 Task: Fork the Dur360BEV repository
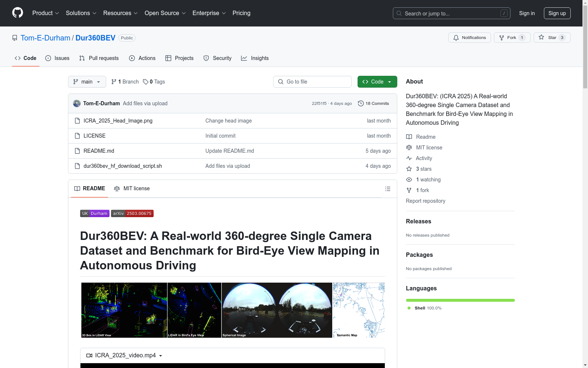pos(512,38)
